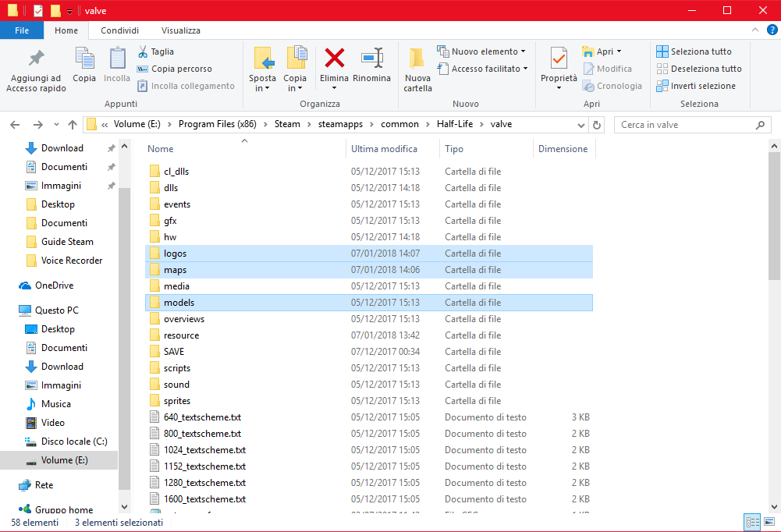
Task: Click the navigation pane scroll down arrow
Action: point(125,507)
